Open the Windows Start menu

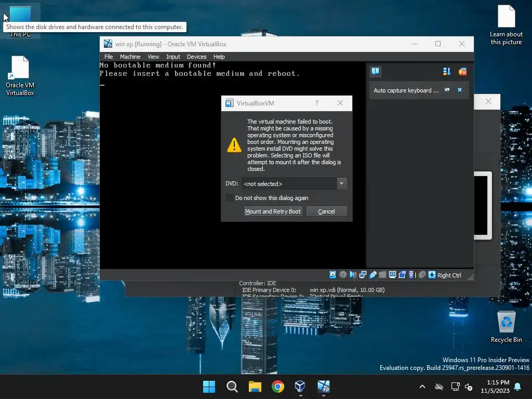[209, 387]
